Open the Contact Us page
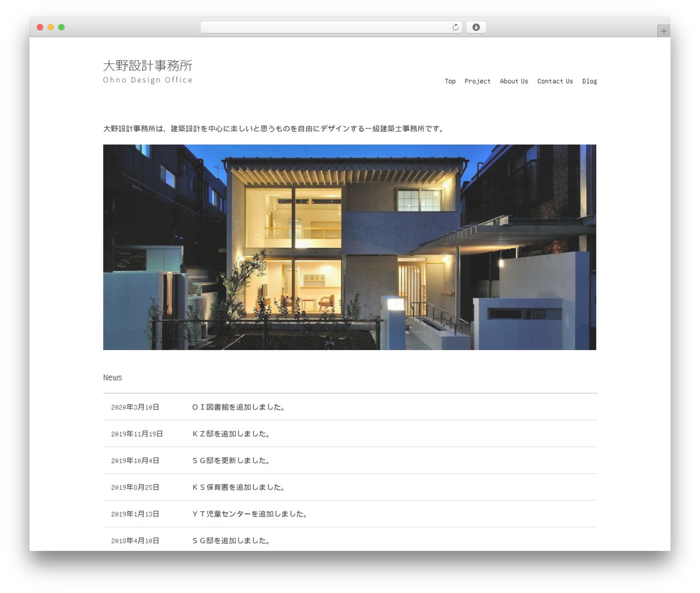The width and height of the screenshot is (700, 593). [x=555, y=81]
